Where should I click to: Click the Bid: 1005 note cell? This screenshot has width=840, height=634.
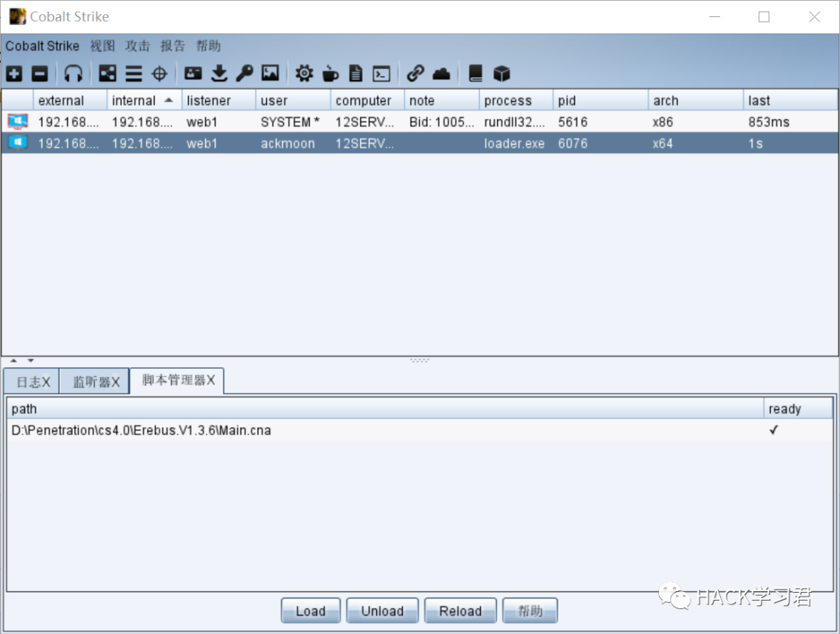(442, 122)
